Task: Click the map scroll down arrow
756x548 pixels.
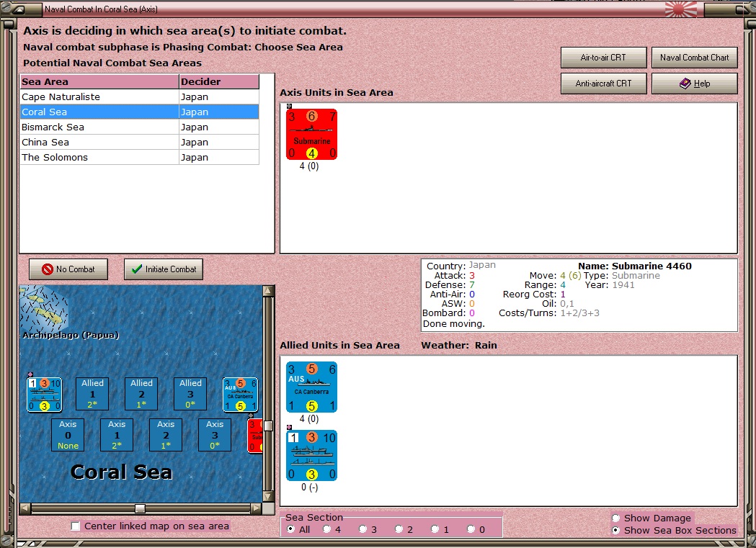Action: point(269,496)
